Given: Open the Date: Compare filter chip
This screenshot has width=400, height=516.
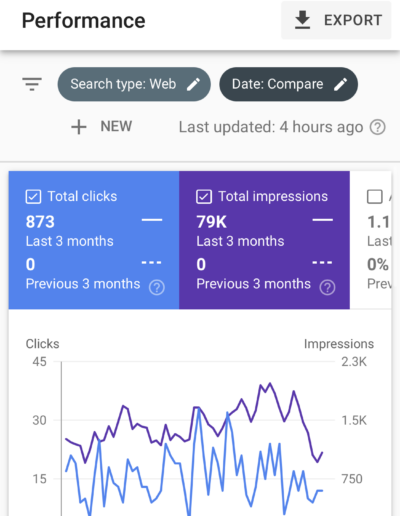Looking at the screenshot, I should 289,84.
